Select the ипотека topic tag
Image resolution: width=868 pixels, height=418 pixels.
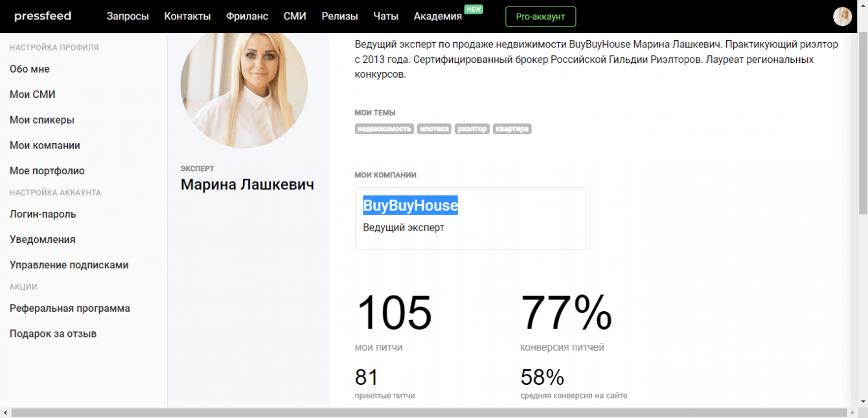[434, 129]
